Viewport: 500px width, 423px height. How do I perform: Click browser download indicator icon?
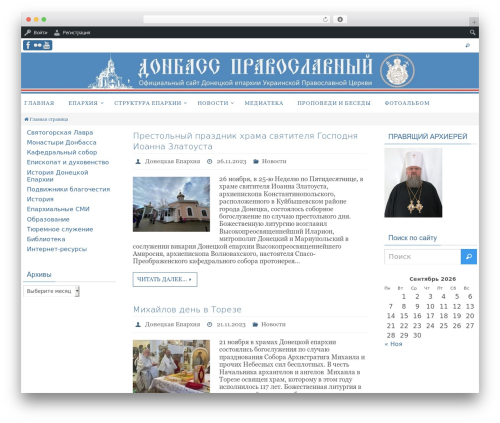[340, 19]
